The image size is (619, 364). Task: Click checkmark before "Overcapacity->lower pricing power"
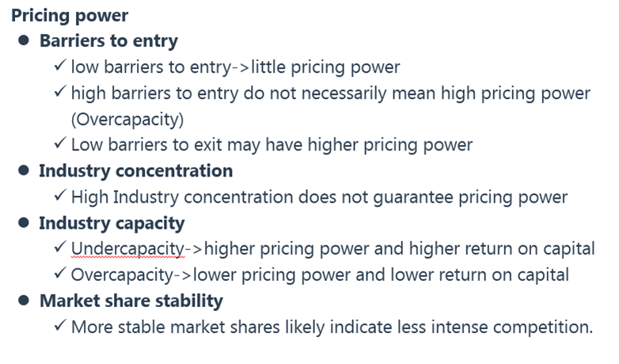(60, 275)
